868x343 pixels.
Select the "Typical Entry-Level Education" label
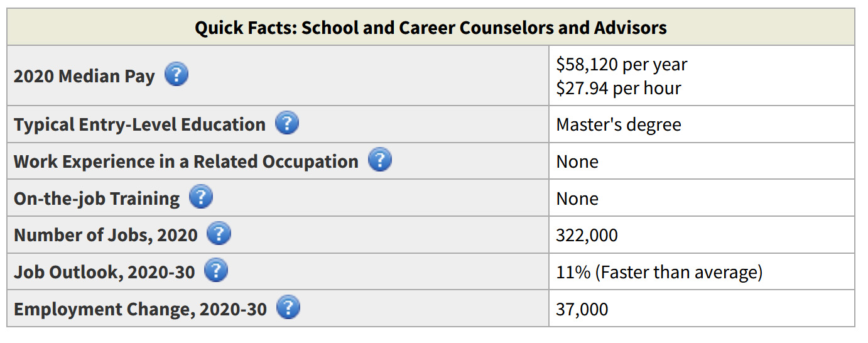coord(139,124)
